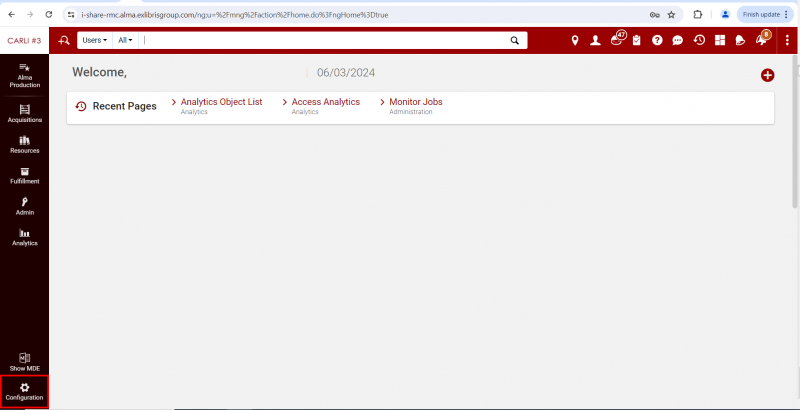The width and height of the screenshot is (800, 410).
Task: Expand the All search field dropdown
Action: pyautogui.click(x=125, y=40)
